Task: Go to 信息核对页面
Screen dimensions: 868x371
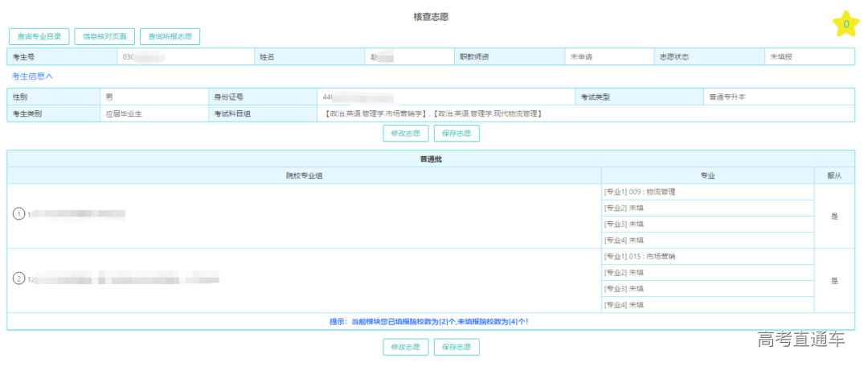Action: coord(104,36)
